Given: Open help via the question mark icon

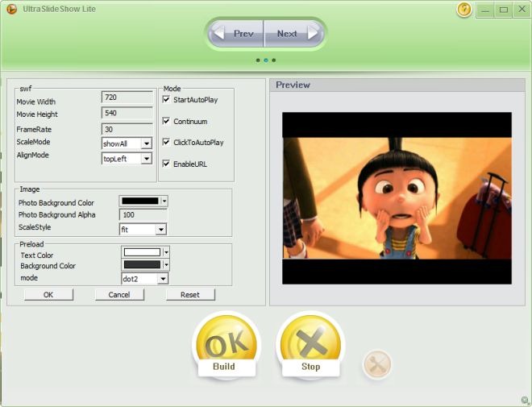Looking at the screenshot, I should 463,10.
